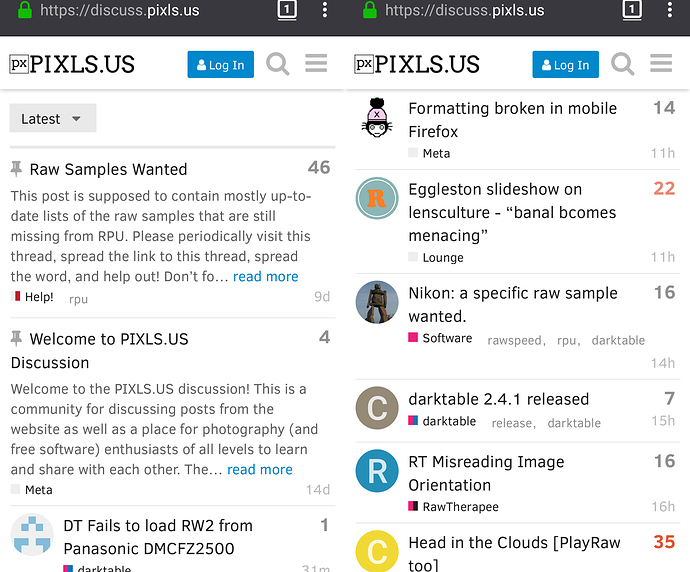Open the Help! category label
Viewport: 690px width, 572px height.
point(39,297)
